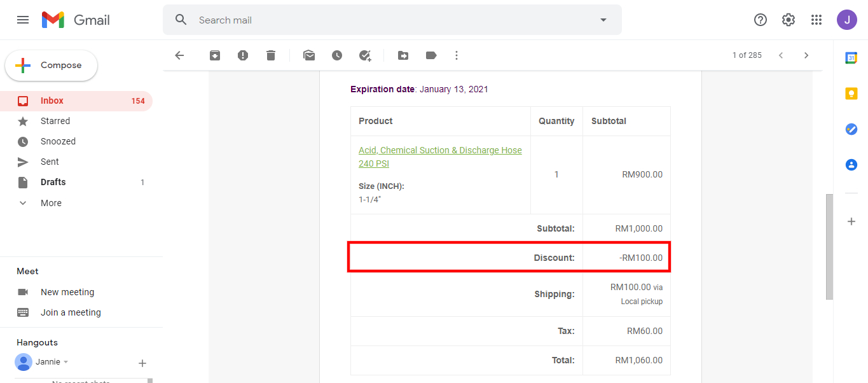868x383 pixels.
Task: Report this email as spam
Action: click(243, 55)
